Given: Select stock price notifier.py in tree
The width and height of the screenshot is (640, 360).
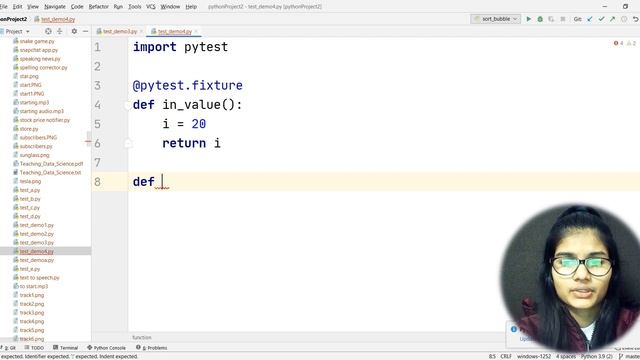Looking at the screenshot, I should pyautogui.click(x=44, y=120).
